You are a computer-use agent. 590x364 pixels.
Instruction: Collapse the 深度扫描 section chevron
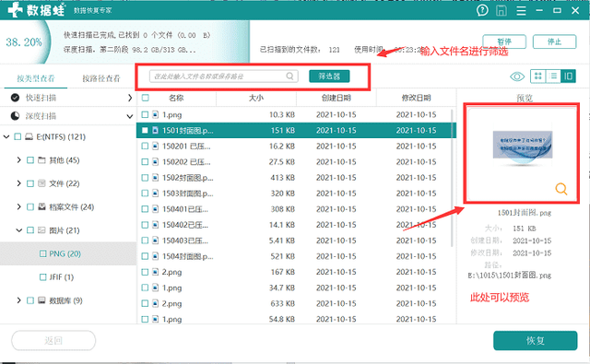129,116
